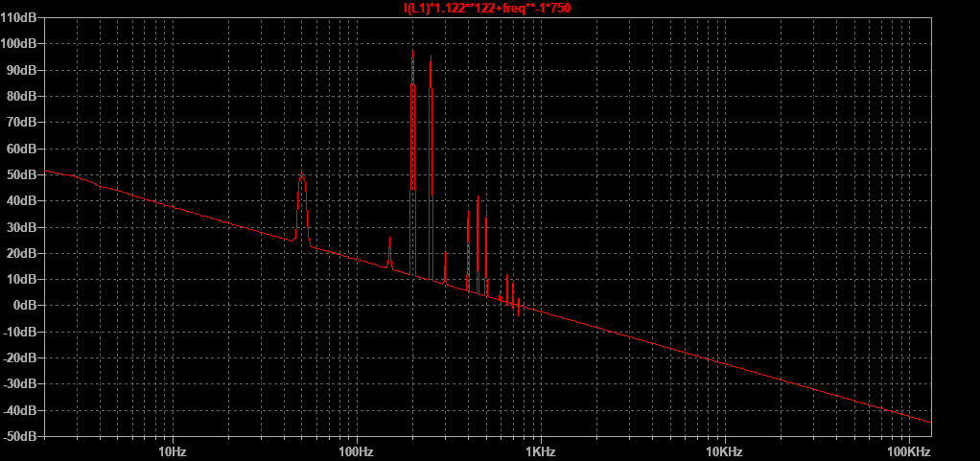This screenshot has width=980, height=461.
Task: Click the 0dB axis label
Action: 24,306
